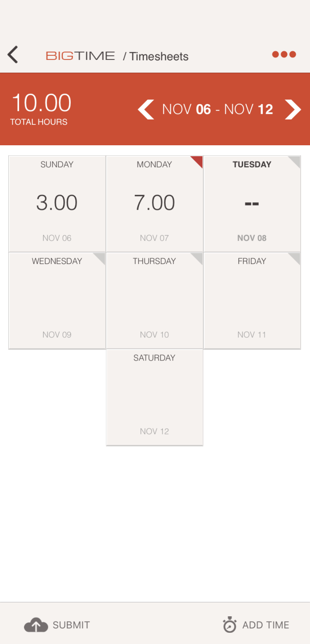Screen dimensions: 310x644
Task: Advance to the next week
Action: tap(293, 109)
